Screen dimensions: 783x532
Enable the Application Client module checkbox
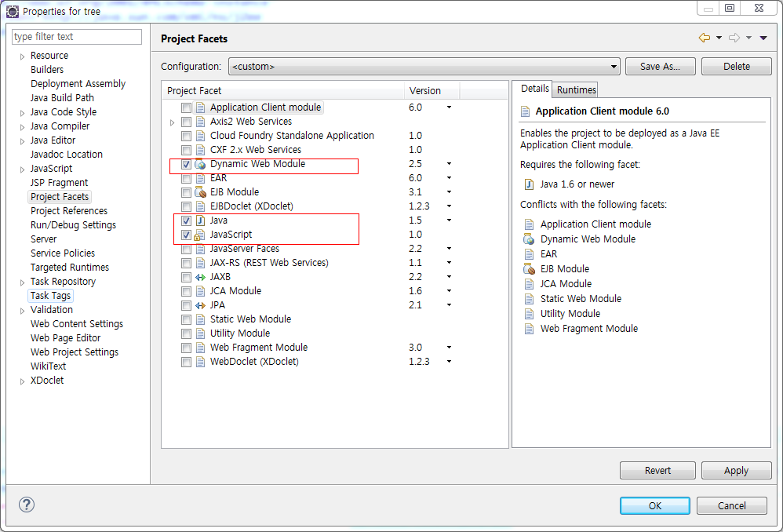tap(186, 108)
